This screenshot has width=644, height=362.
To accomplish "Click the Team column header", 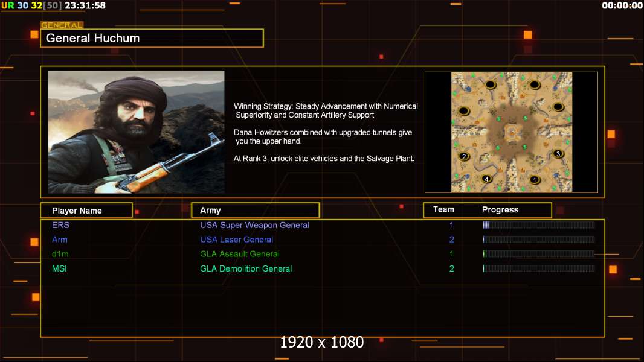I will point(443,209).
